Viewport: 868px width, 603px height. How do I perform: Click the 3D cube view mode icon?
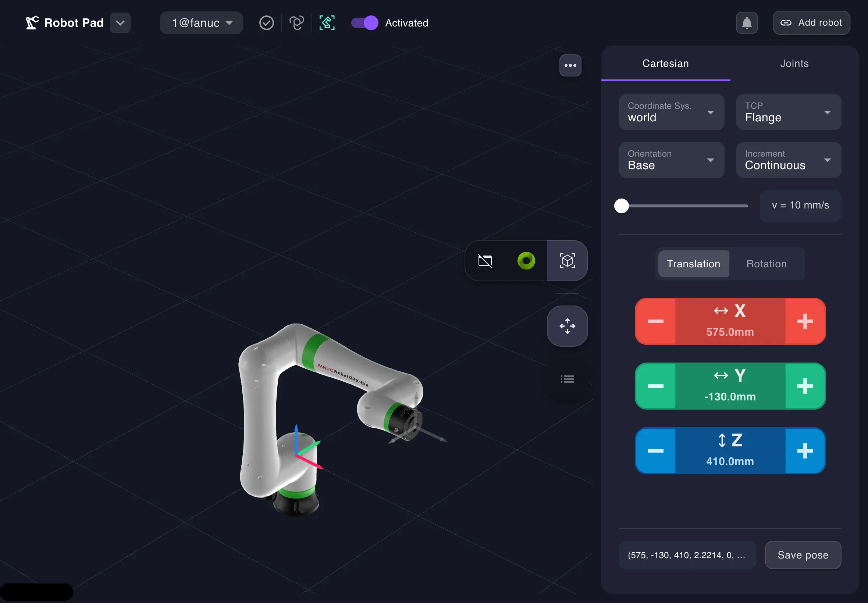pyautogui.click(x=567, y=260)
